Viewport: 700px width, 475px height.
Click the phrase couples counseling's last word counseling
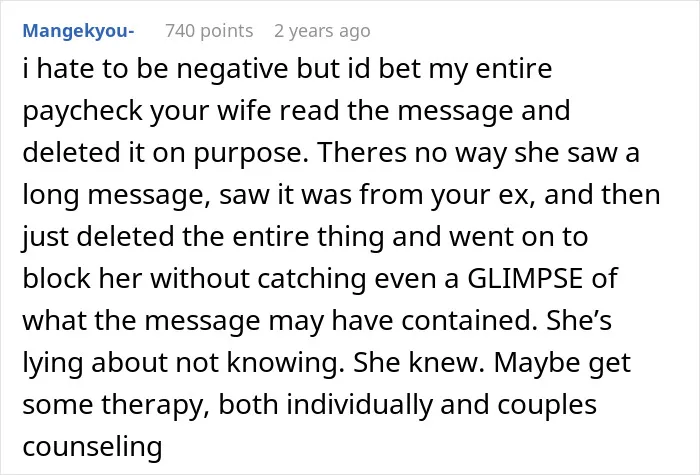coord(92,447)
